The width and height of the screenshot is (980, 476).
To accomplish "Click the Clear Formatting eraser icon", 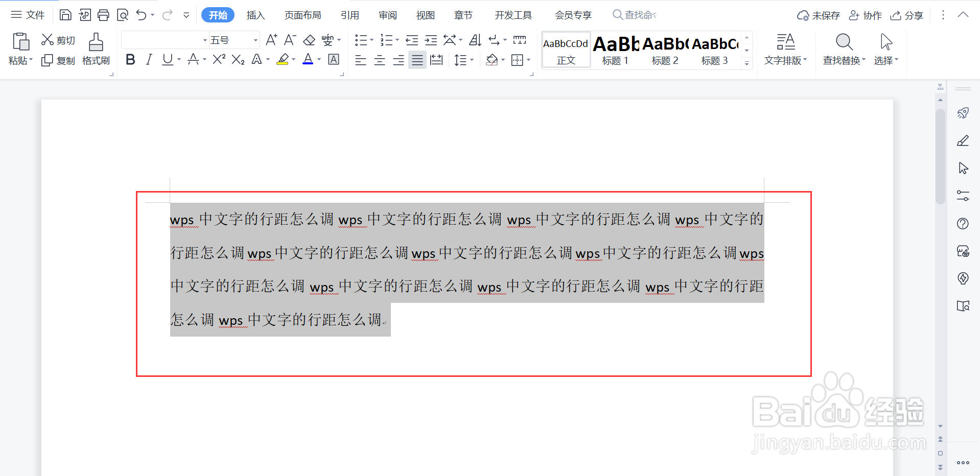I will tap(309, 40).
